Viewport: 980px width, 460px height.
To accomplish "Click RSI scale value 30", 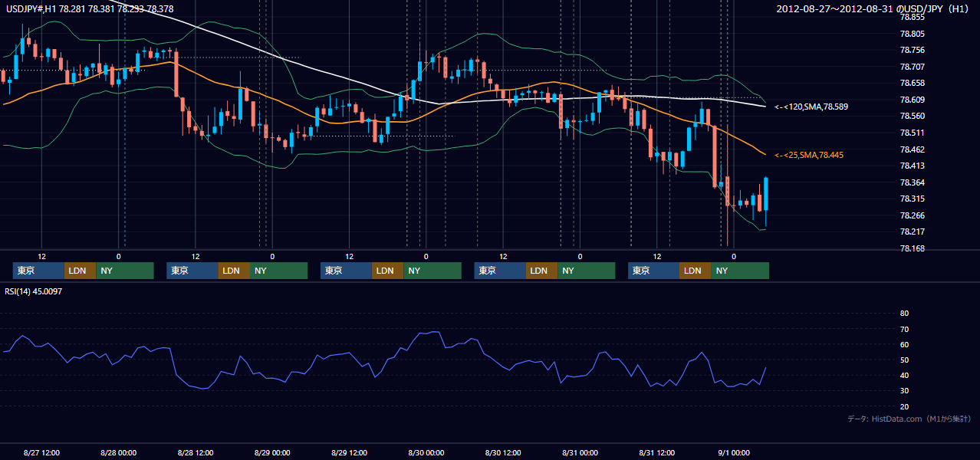I will [x=904, y=391].
